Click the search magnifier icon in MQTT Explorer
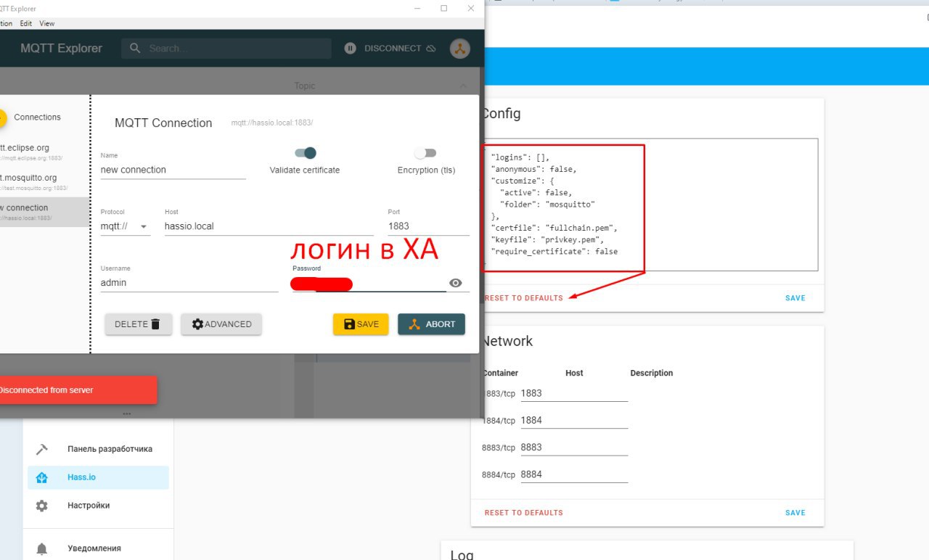The image size is (929, 560). 135,49
